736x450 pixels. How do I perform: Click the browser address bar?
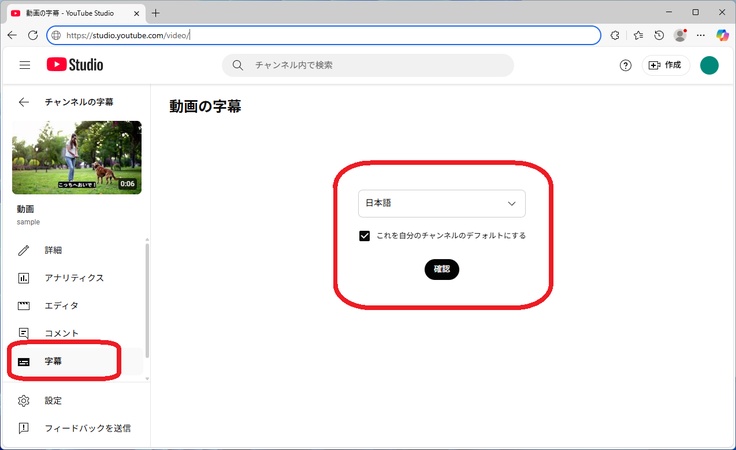[324, 35]
